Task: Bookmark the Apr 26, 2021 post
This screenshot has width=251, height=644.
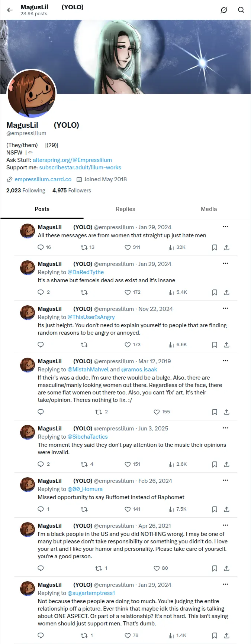Action: (x=215, y=568)
